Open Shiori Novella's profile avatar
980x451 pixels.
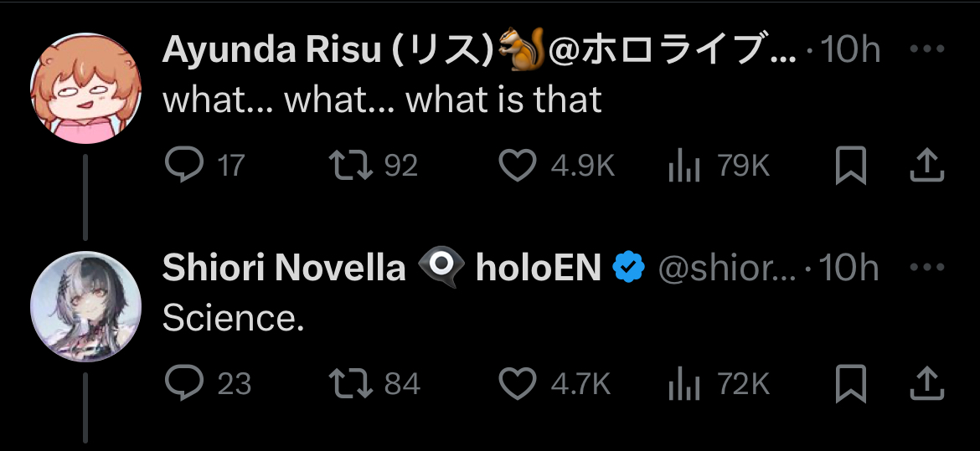86,306
